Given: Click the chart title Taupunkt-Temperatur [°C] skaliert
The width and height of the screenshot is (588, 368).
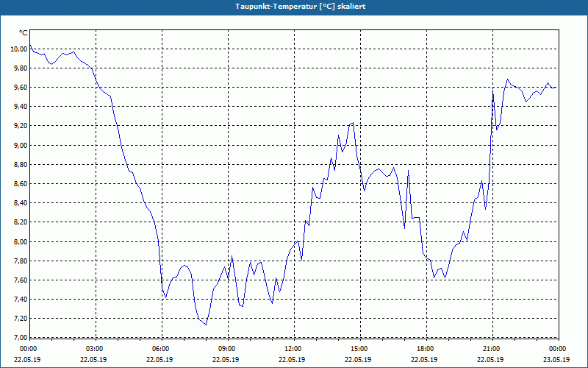Looking at the screenshot, I should pyautogui.click(x=294, y=6).
